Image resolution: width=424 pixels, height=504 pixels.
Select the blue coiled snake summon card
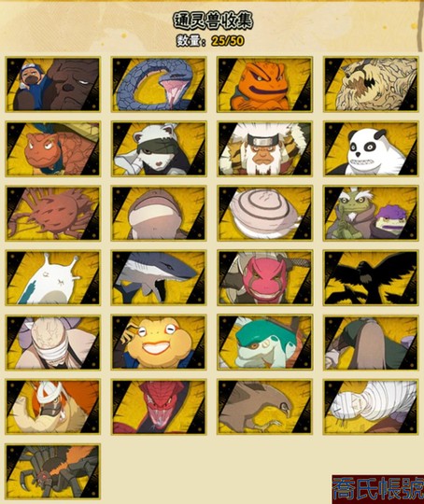click(159, 84)
